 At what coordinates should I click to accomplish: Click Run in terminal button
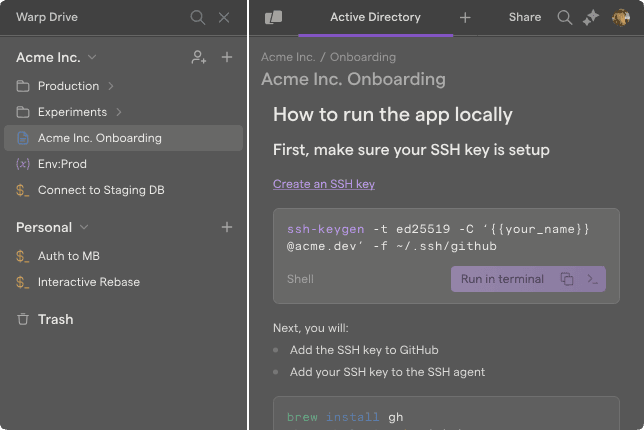pos(502,279)
